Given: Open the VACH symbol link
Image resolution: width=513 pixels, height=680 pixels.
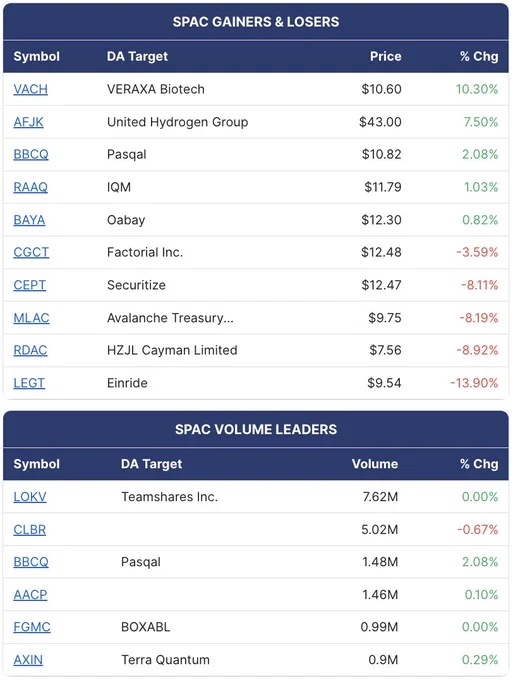Looking at the screenshot, I should pyautogui.click(x=30, y=89).
